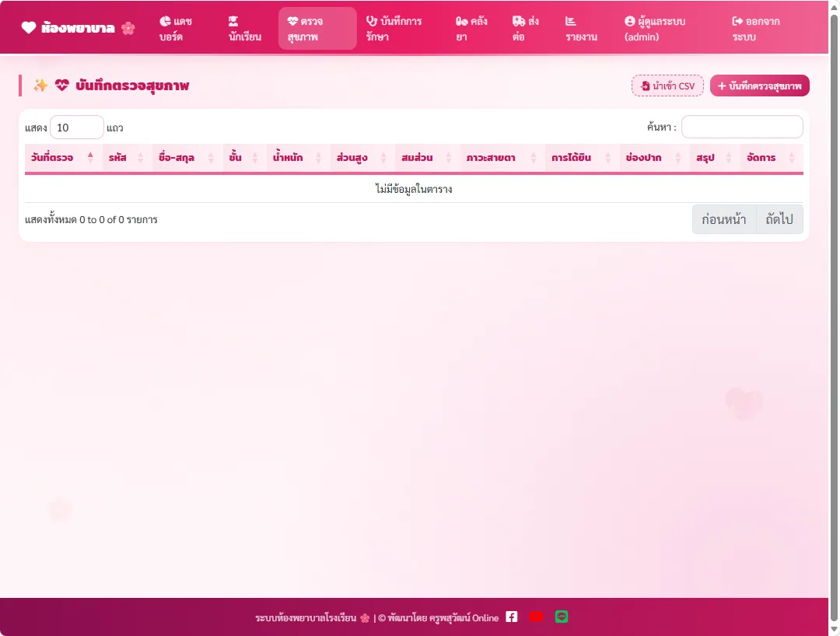The width and height of the screenshot is (840, 636).
Task: Open the แสดง rows-per-page dropdown showing 10
Action: pyautogui.click(x=76, y=128)
